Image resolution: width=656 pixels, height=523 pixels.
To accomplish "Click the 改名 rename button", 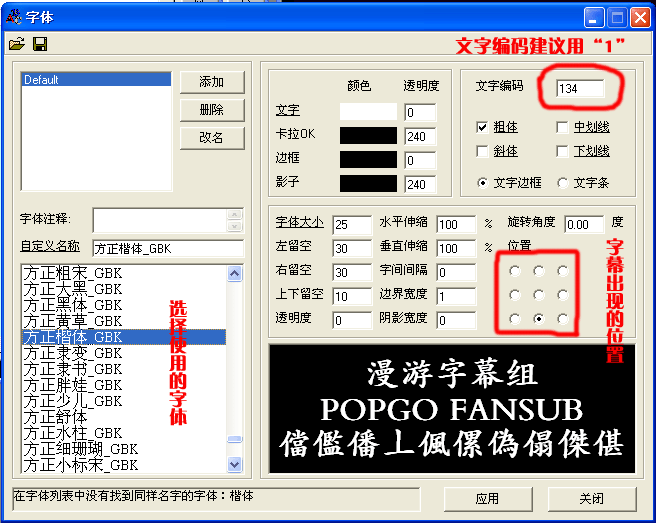I will [212, 138].
